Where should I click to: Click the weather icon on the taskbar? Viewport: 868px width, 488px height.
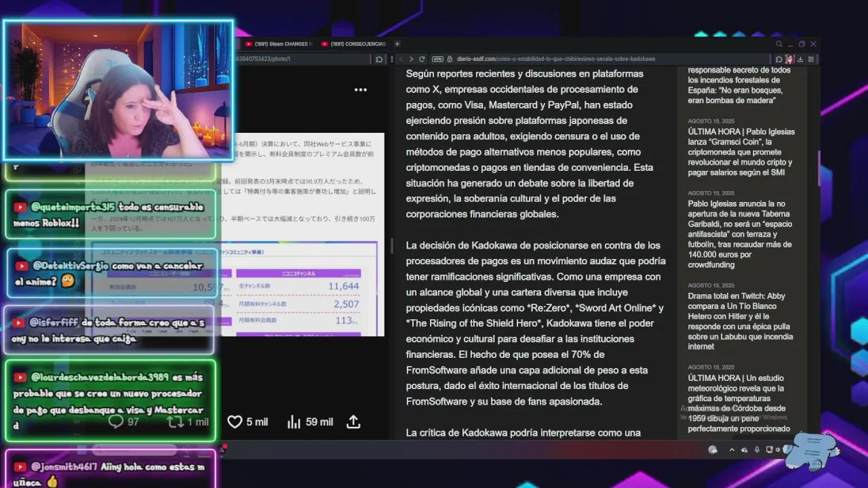713,449
